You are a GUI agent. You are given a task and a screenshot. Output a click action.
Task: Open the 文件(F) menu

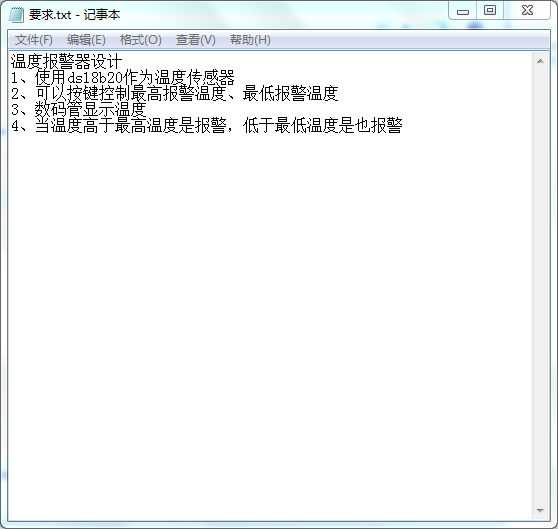coord(34,40)
